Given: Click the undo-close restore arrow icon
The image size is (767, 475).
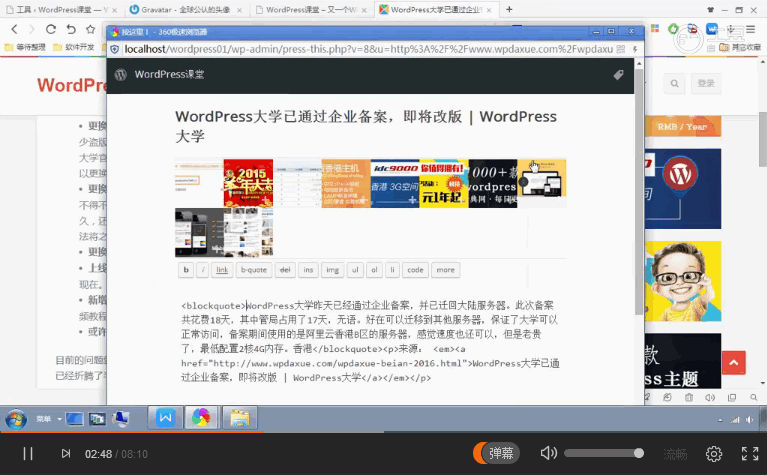Looking at the screenshot, I should tap(71, 29).
